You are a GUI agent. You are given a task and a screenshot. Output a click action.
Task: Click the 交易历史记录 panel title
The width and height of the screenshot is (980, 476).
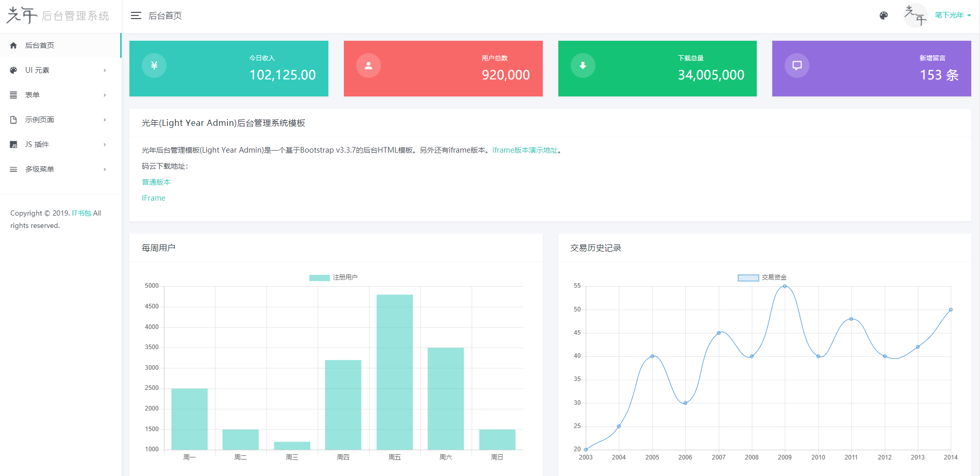point(596,248)
